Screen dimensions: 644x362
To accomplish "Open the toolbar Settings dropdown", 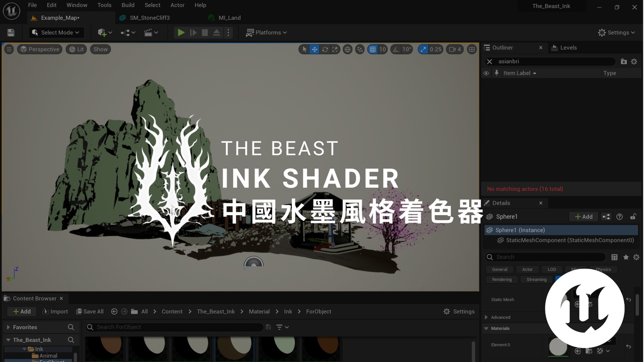I will [x=617, y=33].
